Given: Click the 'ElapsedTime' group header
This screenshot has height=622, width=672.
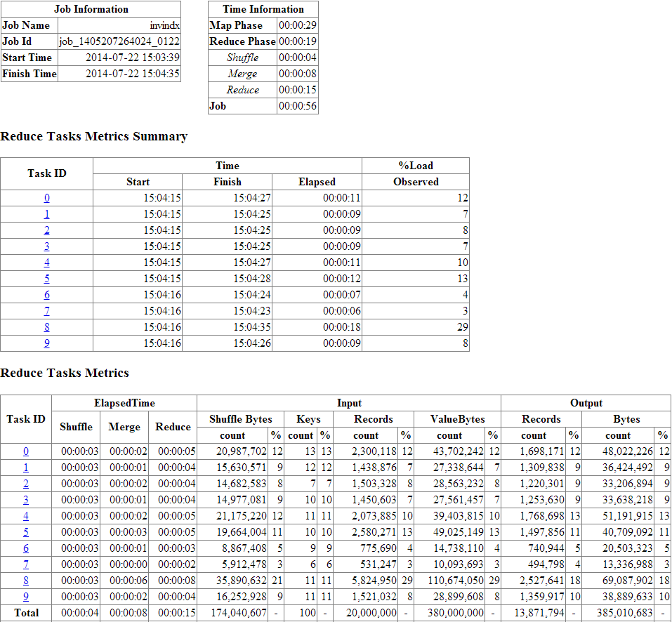Looking at the screenshot, I should pyautogui.click(x=124, y=403).
